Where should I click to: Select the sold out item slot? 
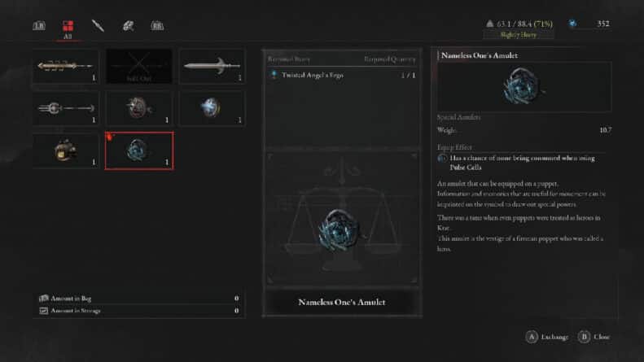tap(139, 67)
